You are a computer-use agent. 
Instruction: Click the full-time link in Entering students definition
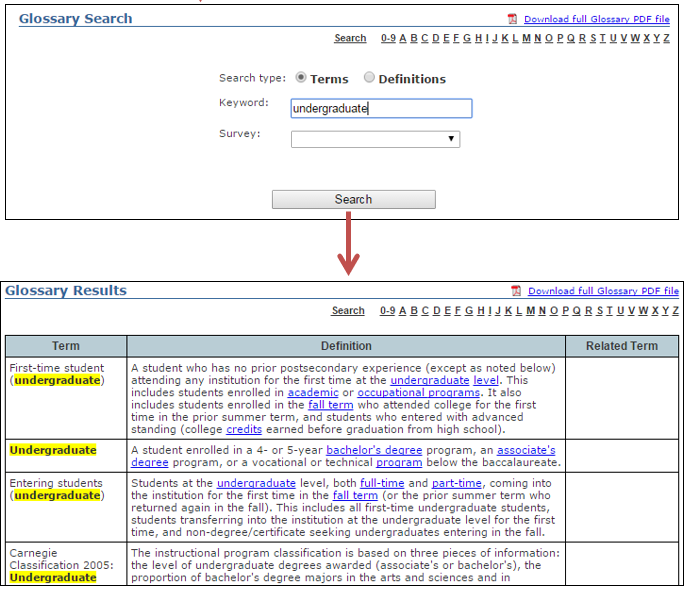coord(381,483)
